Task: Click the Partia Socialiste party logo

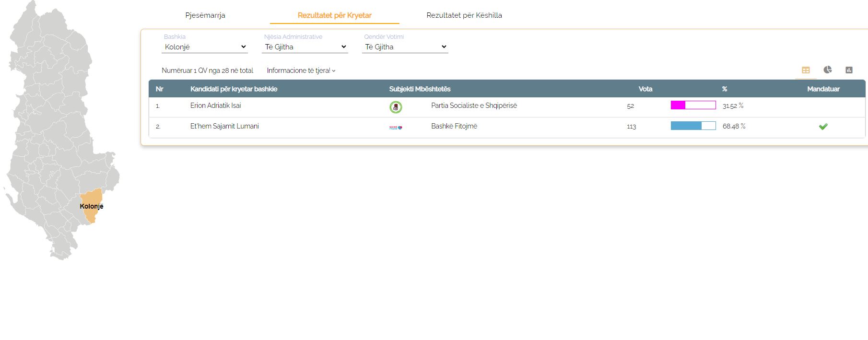Action: pyautogui.click(x=396, y=107)
